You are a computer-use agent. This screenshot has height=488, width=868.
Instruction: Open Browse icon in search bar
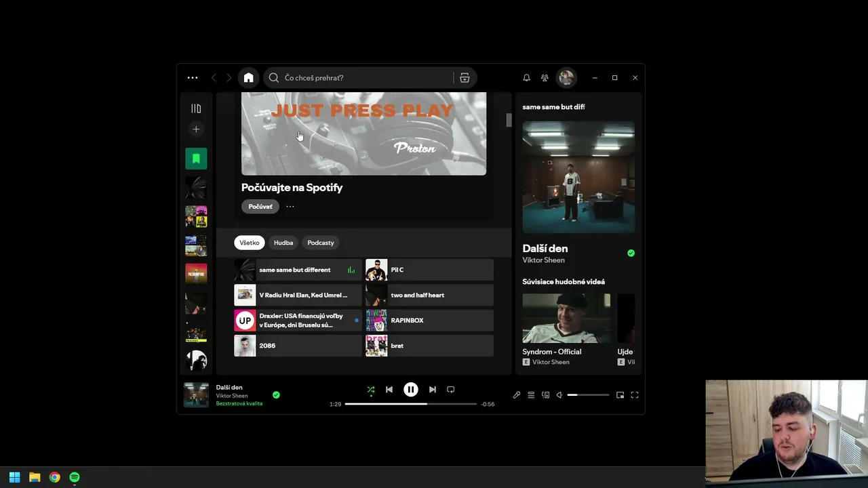(x=465, y=78)
